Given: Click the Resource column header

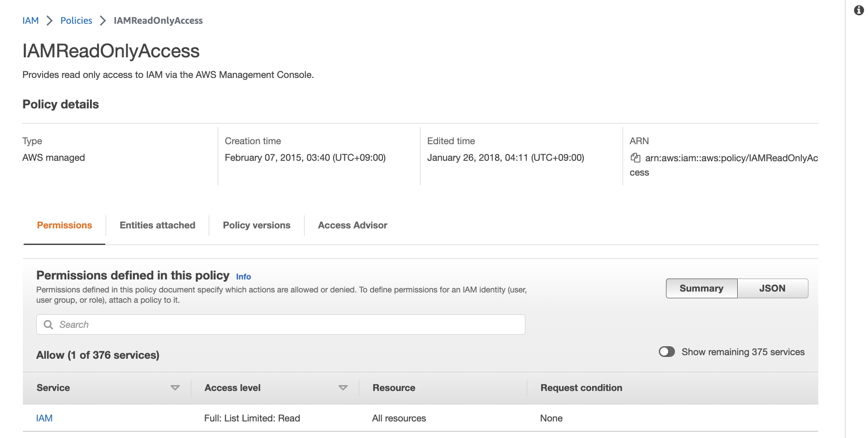Looking at the screenshot, I should pyautogui.click(x=394, y=388).
